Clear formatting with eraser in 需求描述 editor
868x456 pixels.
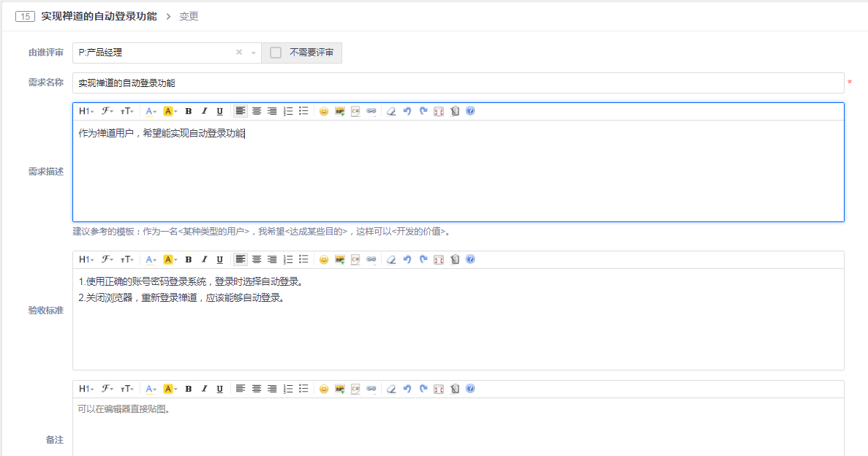pos(391,111)
